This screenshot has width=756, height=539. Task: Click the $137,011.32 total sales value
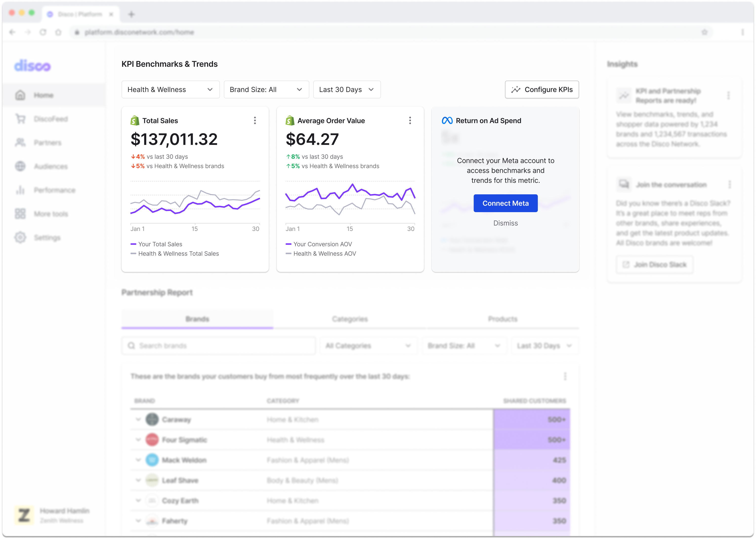[x=174, y=139]
